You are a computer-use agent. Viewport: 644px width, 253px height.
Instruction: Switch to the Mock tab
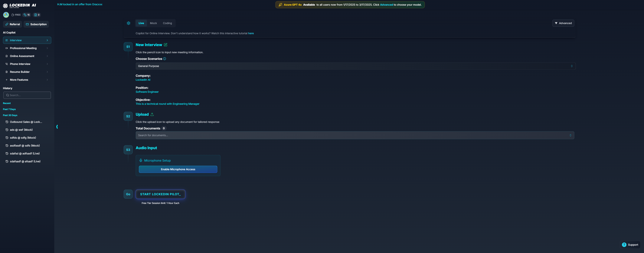tap(153, 23)
